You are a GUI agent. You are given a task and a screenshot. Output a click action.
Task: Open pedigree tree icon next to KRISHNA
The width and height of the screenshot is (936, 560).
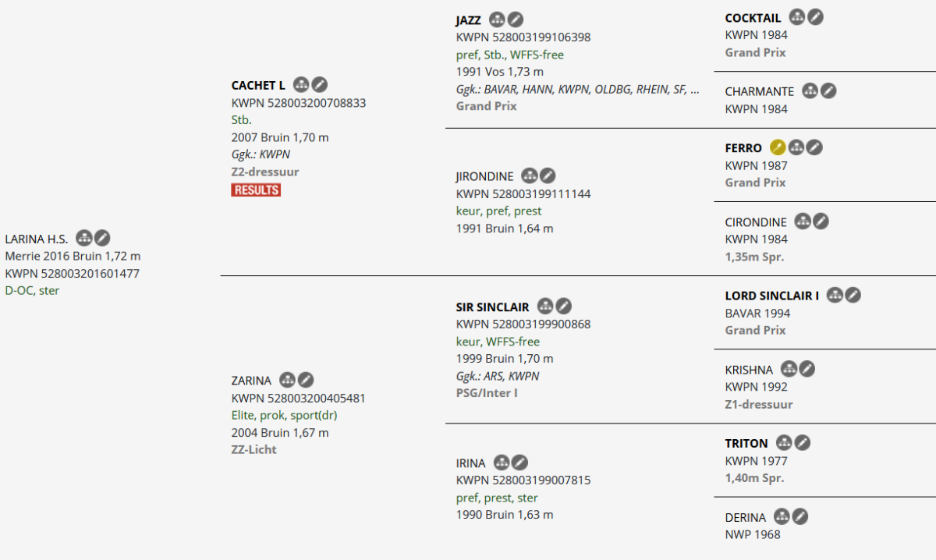click(789, 369)
